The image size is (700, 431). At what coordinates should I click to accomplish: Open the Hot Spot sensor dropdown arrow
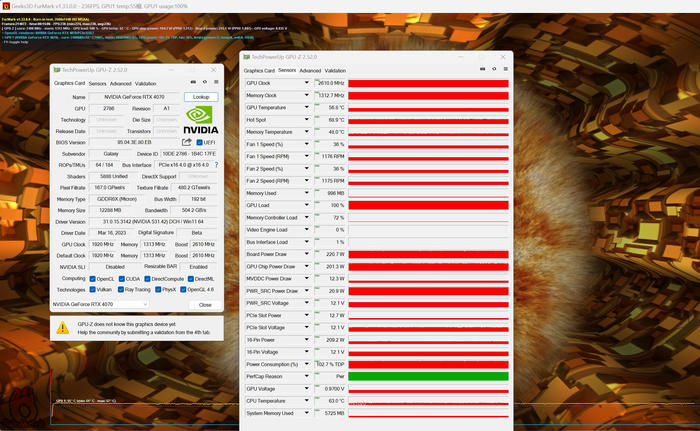coord(306,120)
